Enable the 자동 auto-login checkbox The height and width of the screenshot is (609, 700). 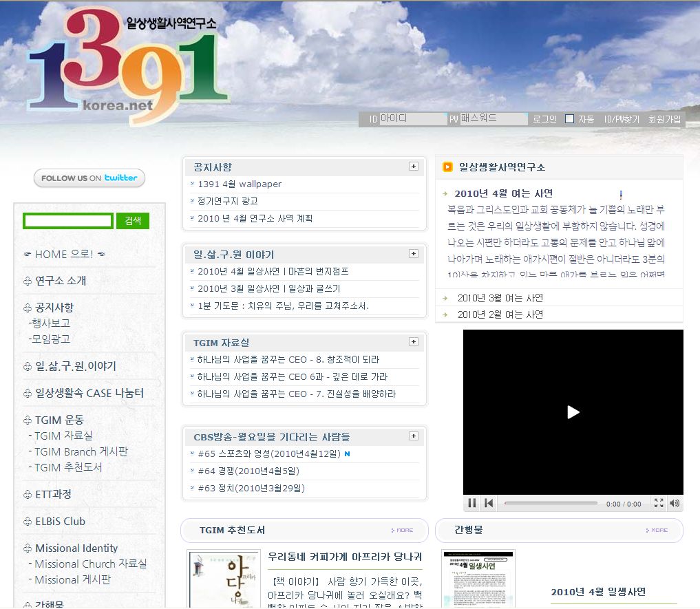[x=569, y=118]
